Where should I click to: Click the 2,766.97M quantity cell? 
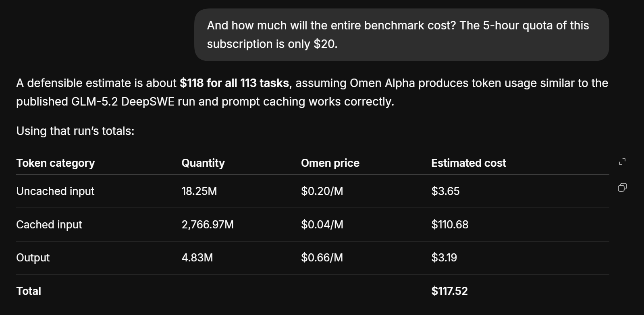click(208, 224)
